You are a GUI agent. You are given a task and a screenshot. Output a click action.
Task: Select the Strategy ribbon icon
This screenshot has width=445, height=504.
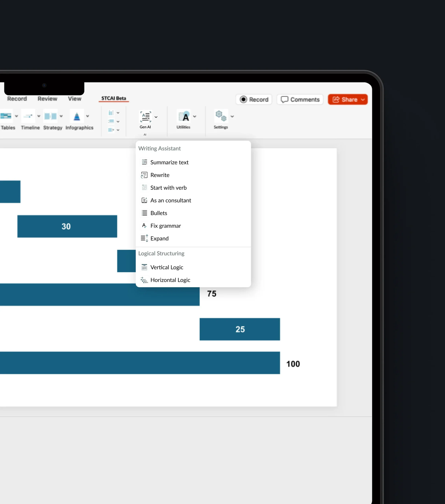pos(51,116)
